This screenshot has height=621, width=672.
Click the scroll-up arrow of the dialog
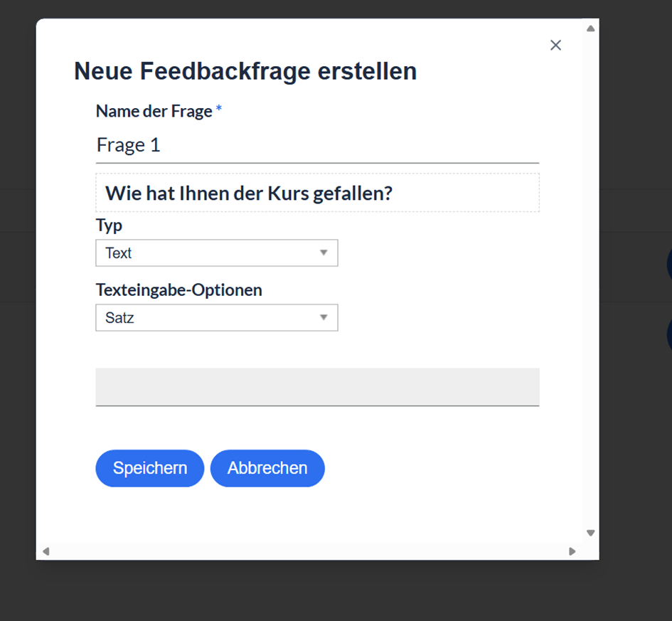click(590, 28)
